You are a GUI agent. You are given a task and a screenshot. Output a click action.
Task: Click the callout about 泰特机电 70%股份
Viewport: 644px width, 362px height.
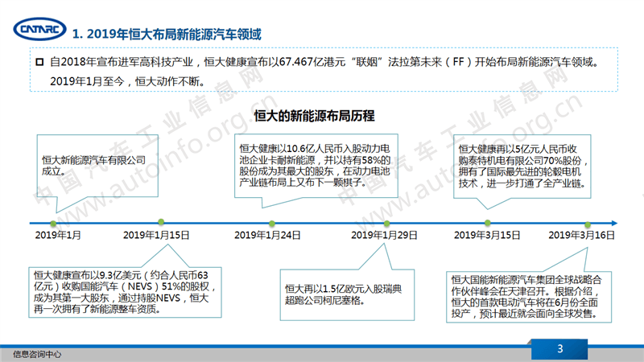tap(522, 167)
